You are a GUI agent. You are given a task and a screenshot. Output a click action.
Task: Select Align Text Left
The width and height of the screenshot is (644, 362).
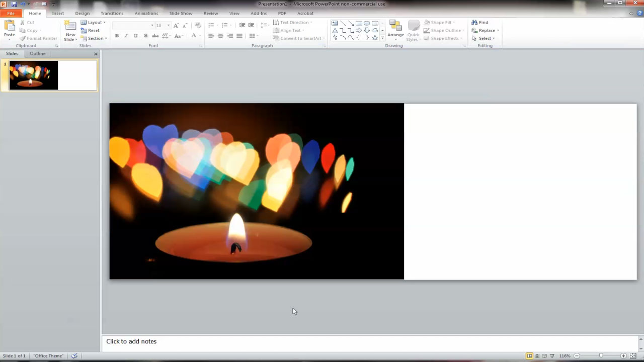click(x=211, y=36)
